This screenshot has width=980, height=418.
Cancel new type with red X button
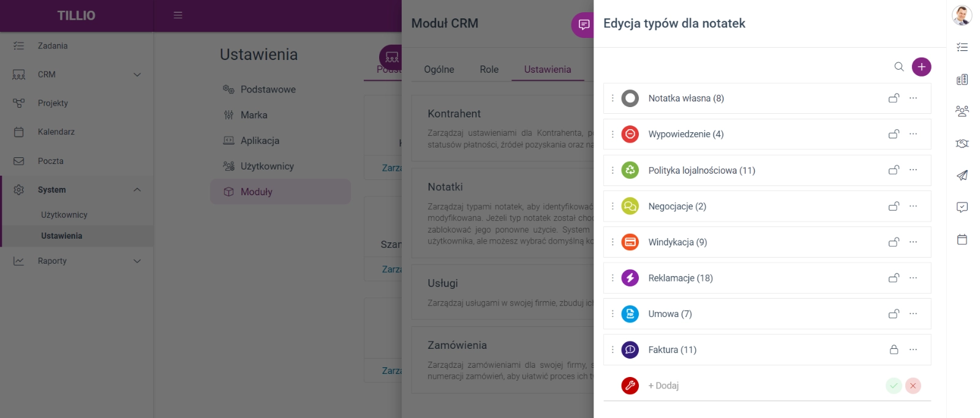(913, 386)
